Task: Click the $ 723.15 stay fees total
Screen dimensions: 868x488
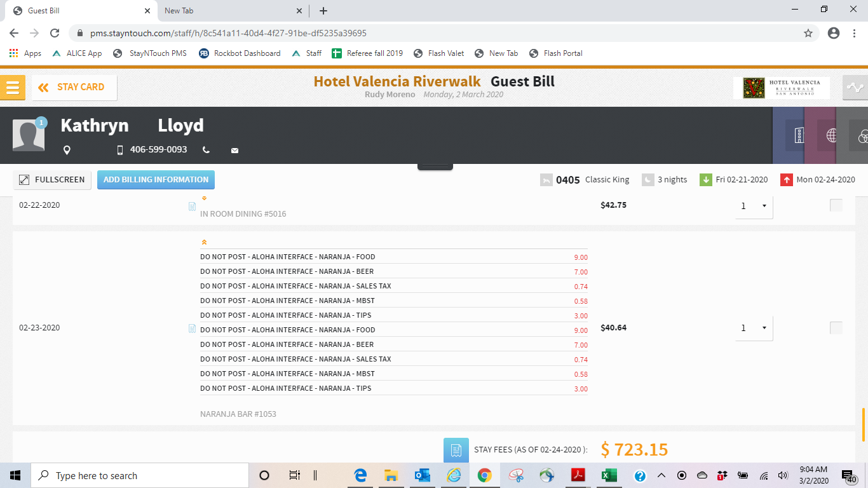Action: [x=634, y=450]
